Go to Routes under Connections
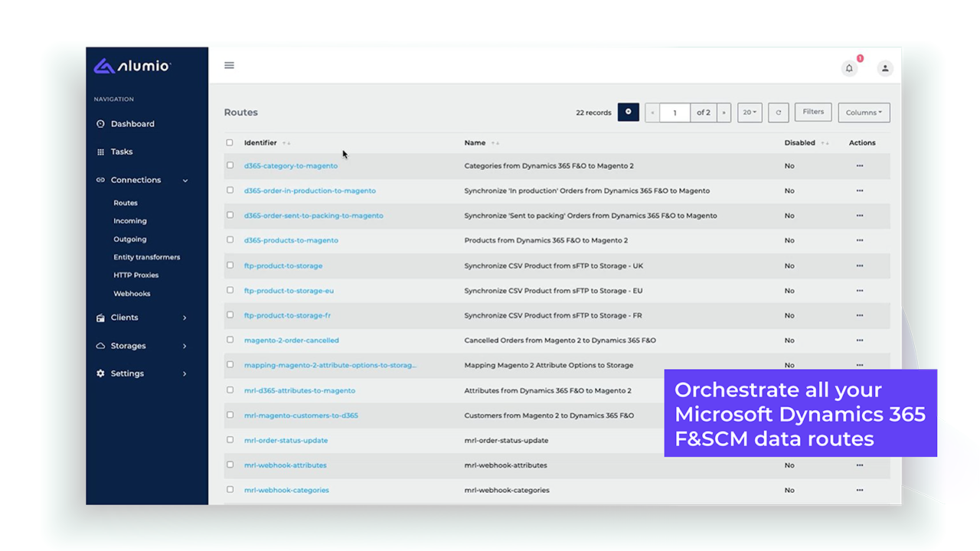Viewport: 980px width, 551px height. [126, 203]
